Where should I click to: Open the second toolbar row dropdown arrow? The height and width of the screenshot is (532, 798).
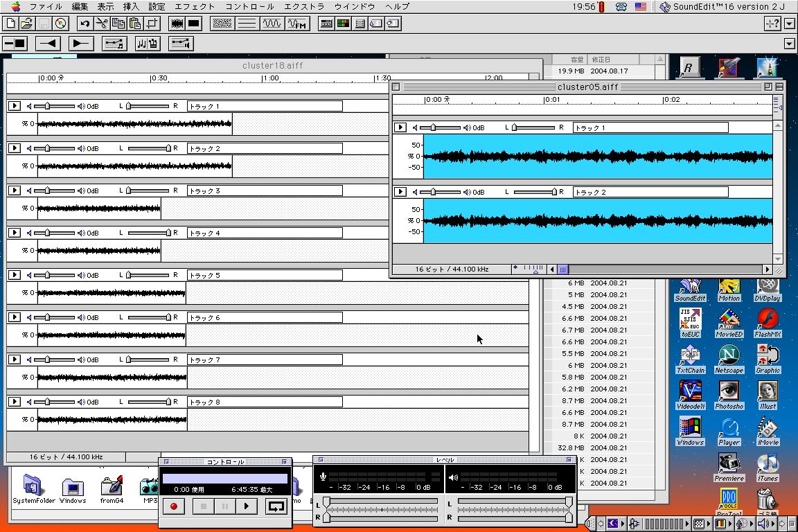tap(790, 44)
